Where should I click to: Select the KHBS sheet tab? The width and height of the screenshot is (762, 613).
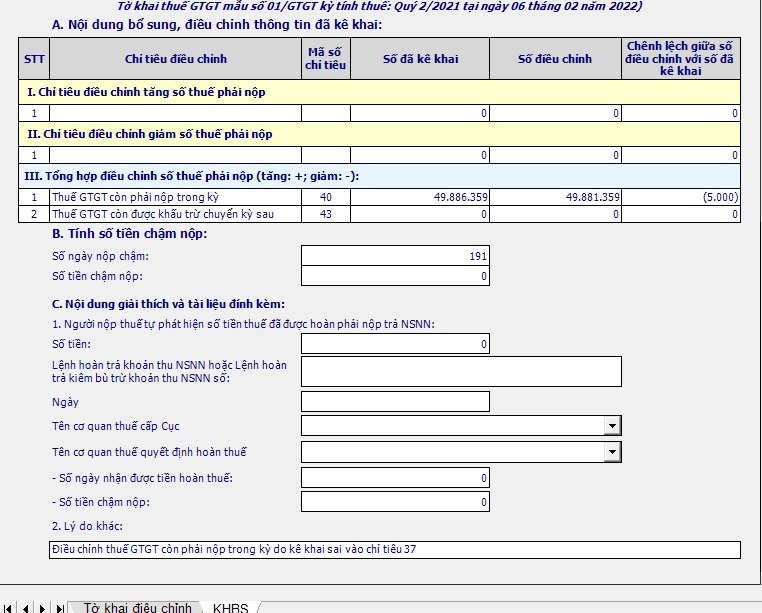[230, 607]
